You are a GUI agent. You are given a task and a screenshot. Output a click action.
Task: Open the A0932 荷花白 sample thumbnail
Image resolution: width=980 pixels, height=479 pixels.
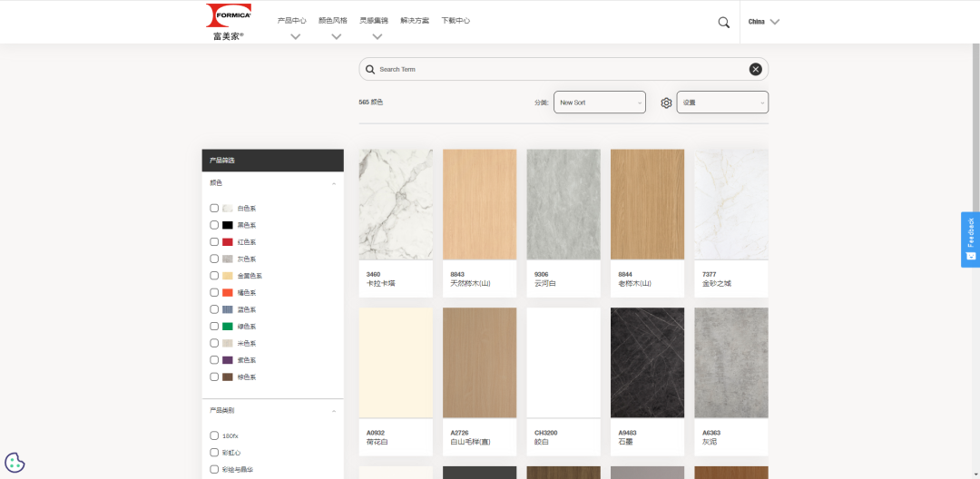396,362
